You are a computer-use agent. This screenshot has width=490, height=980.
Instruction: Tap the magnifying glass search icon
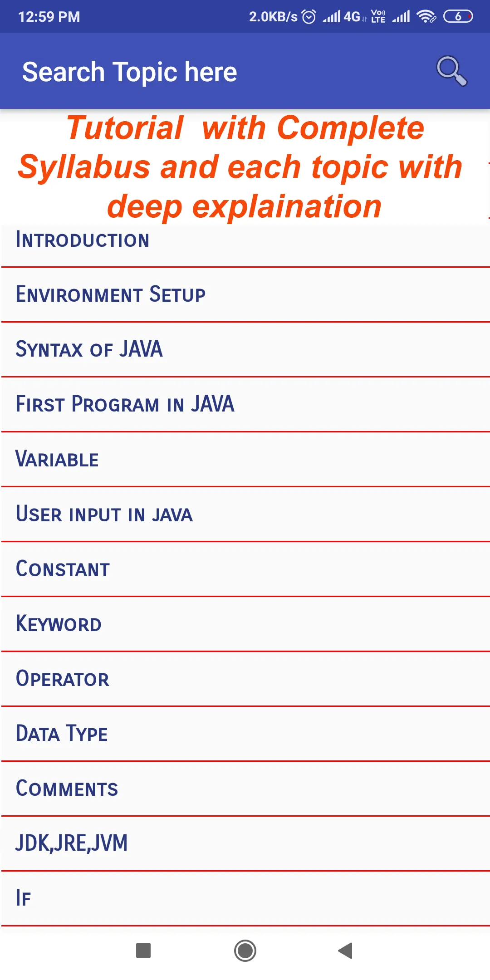click(x=451, y=71)
